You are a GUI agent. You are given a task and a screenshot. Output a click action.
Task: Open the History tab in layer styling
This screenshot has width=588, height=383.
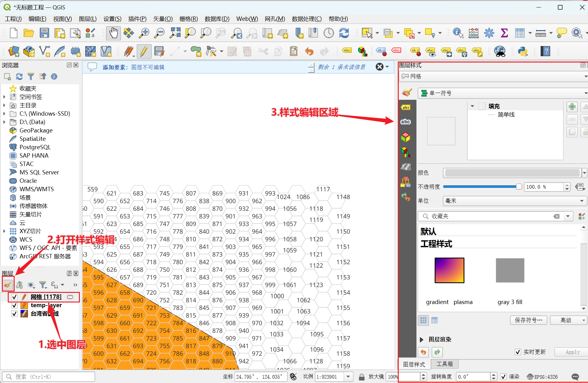click(x=406, y=197)
